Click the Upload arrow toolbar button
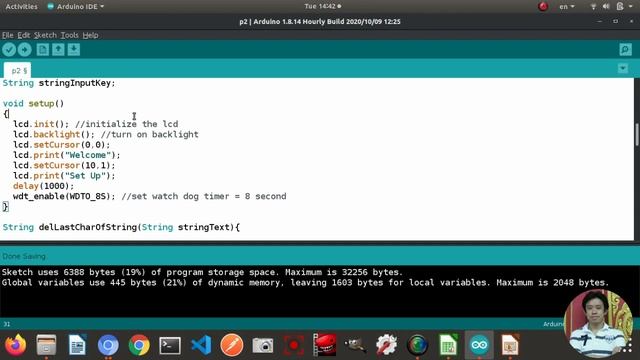This screenshot has width=640, height=360. click(x=24, y=50)
